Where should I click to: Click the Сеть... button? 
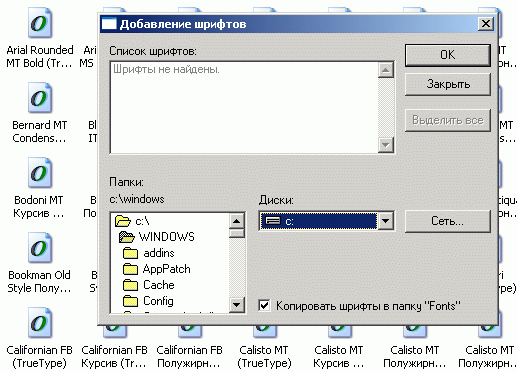[448, 221]
